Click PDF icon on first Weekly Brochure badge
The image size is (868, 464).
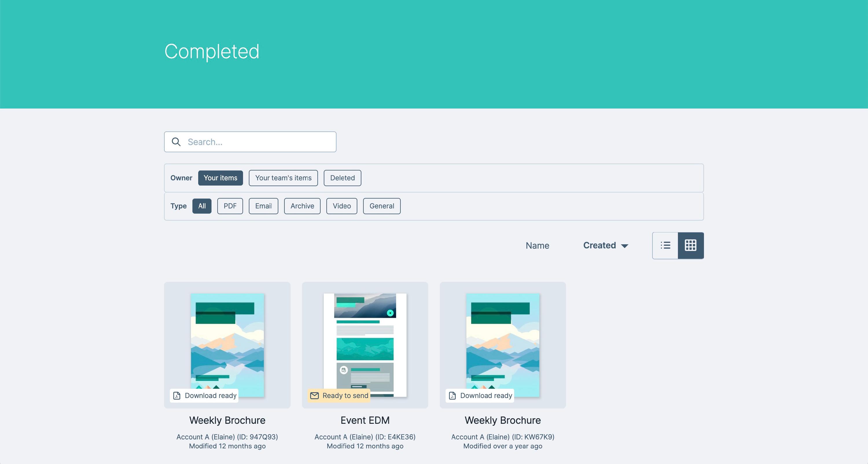pyautogui.click(x=177, y=396)
